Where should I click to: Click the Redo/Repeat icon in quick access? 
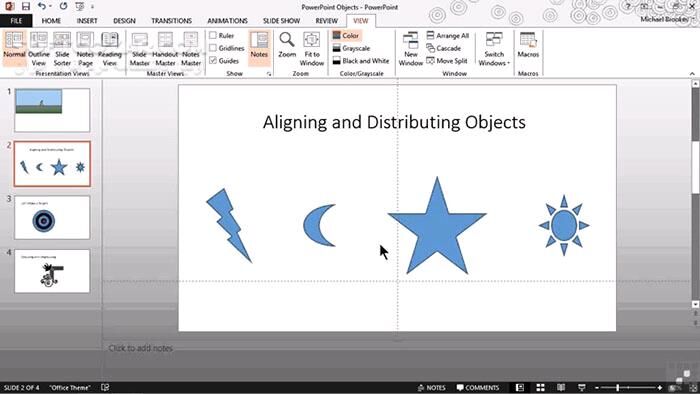(x=63, y=6)
